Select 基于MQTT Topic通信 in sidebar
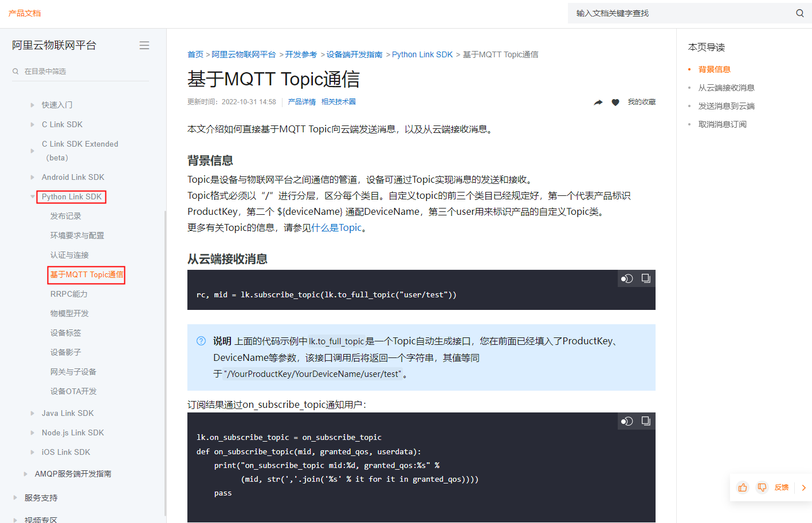The image size is (812, 523). point(86,274)
